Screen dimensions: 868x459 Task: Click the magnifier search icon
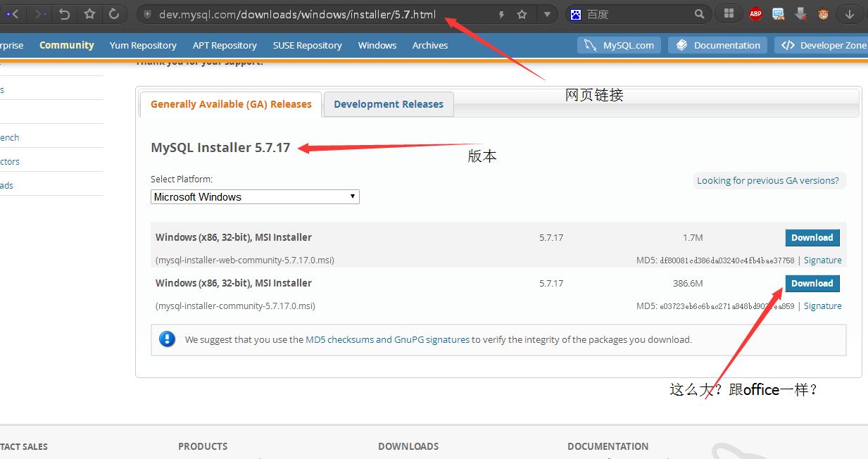699,14
